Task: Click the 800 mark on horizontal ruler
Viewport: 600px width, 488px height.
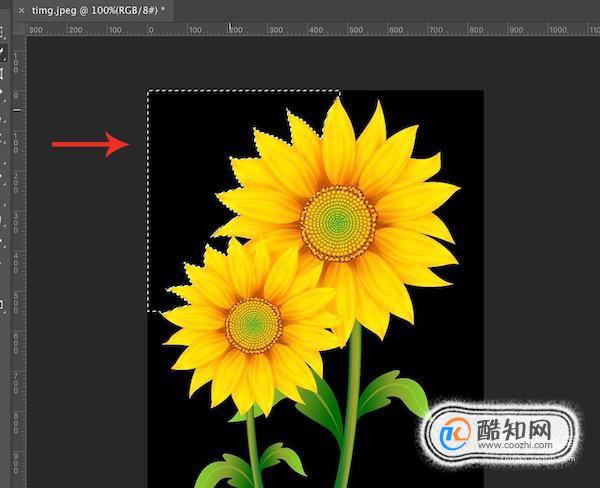Action: pyautogui.click(x=476, y=30)
